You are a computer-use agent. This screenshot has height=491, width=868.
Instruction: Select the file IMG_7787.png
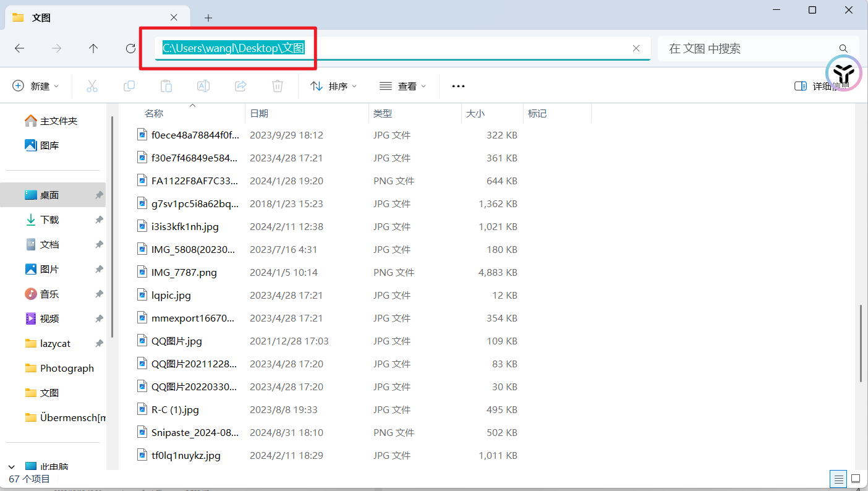click(184, 272)
